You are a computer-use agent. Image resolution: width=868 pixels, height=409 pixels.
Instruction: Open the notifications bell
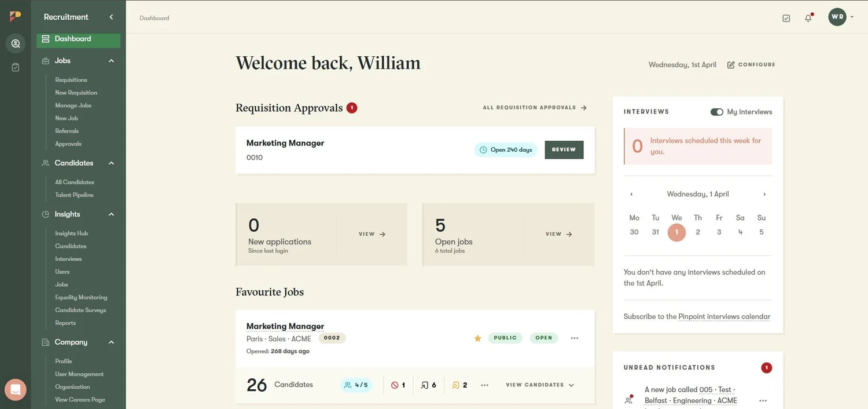[808, 18]
